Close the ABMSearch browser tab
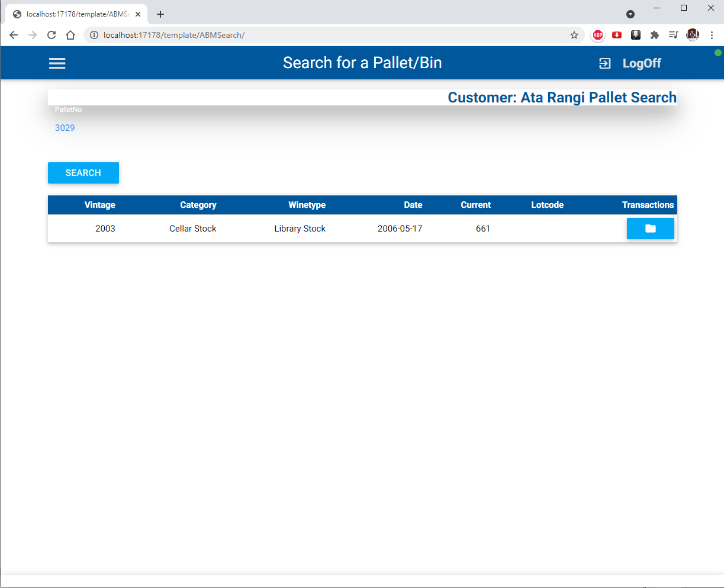 tap(138, 14)
